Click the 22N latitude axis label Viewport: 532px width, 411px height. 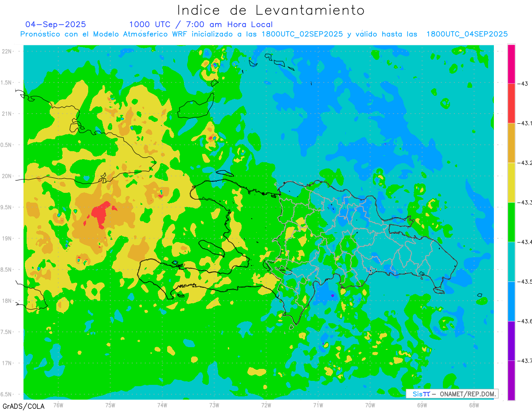[7, 51]
